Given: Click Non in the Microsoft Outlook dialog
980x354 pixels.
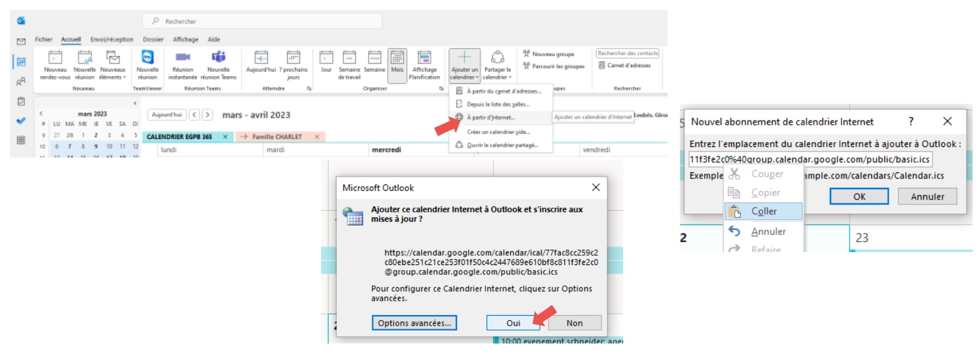Looking at the screenshot, I should tap(574, 323).
